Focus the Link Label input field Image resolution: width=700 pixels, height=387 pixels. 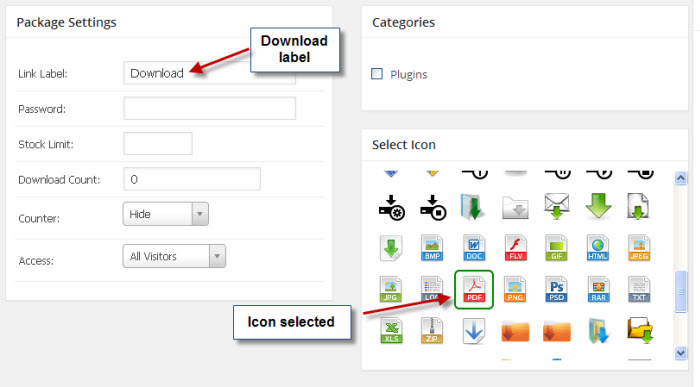point(209,73)
